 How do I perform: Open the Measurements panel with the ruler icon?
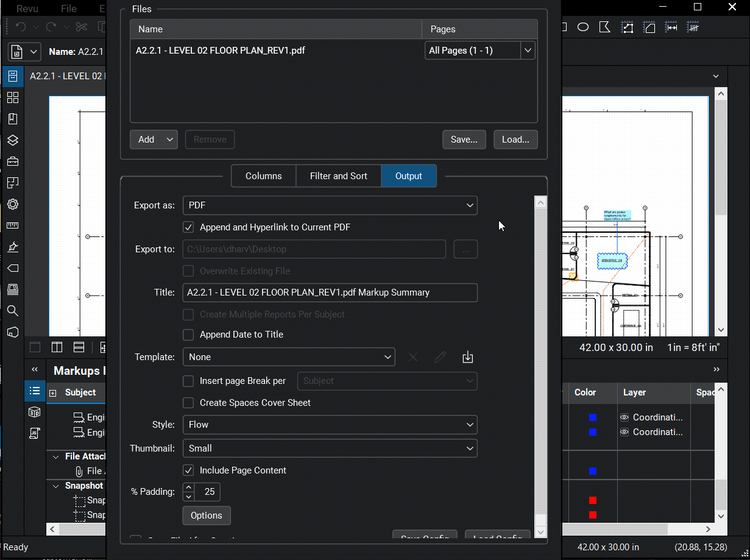pos(13,225)
